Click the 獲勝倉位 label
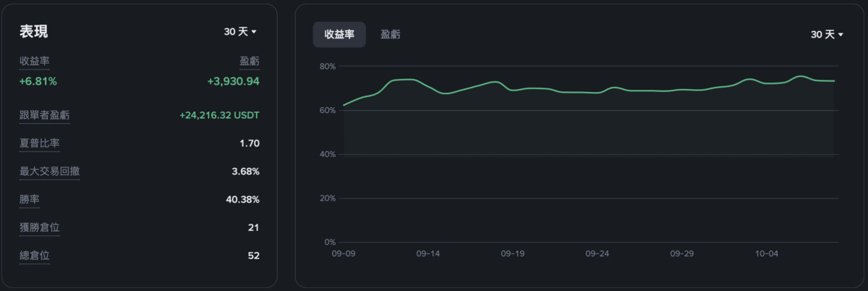 click(x=39, y=227)
